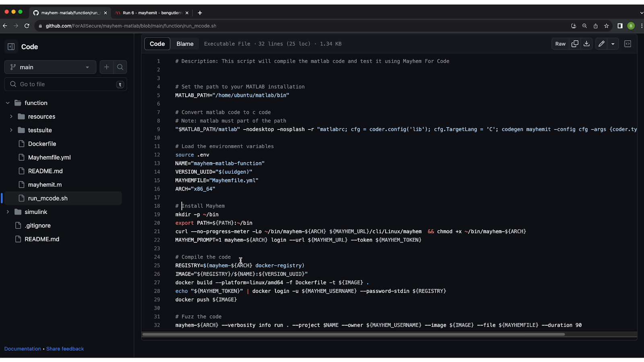Select line number 9
Image resolution: width=644 pixels, height=362 pixels.
pyautogui.click(x=159, y=129)
